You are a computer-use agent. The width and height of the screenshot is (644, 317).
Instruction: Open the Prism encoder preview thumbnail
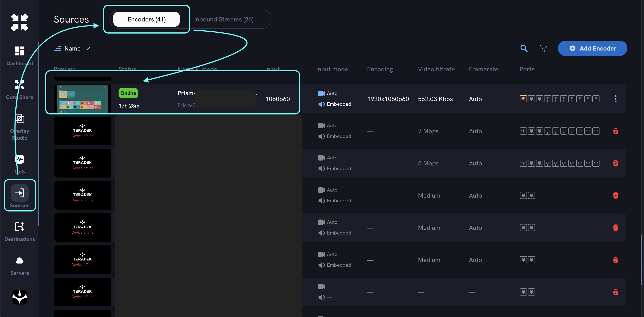click(83, 99)
